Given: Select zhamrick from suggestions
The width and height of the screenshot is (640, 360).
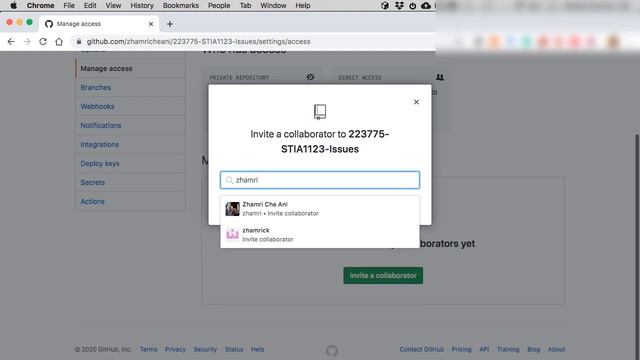Looking at the screenshot, I should click(320, 235).
